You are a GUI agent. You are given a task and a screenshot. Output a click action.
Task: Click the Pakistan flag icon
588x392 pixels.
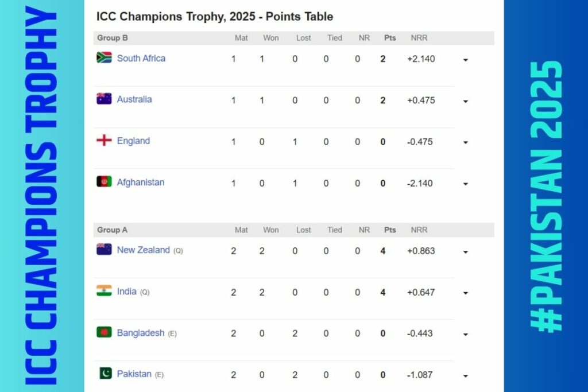pos(104,374)
